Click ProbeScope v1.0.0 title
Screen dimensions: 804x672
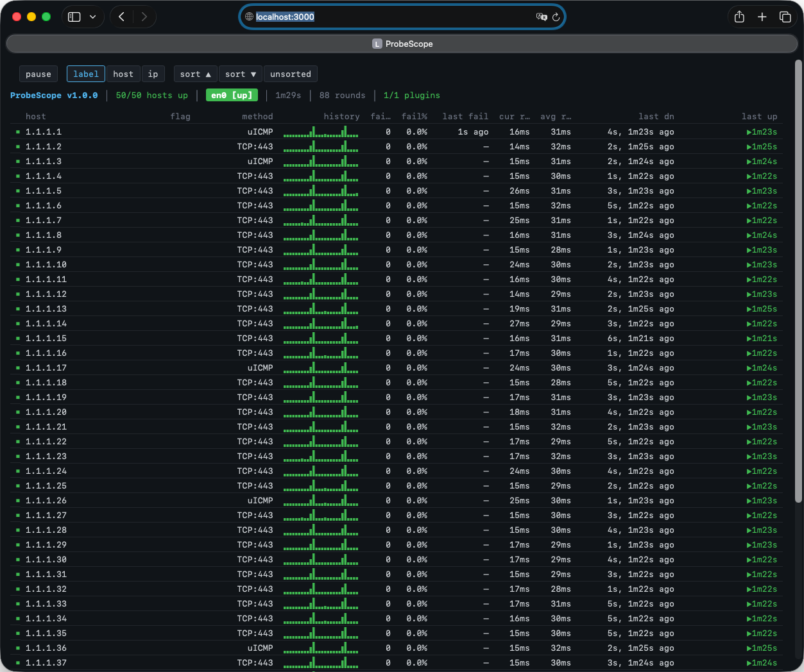[x=54, y=95]
